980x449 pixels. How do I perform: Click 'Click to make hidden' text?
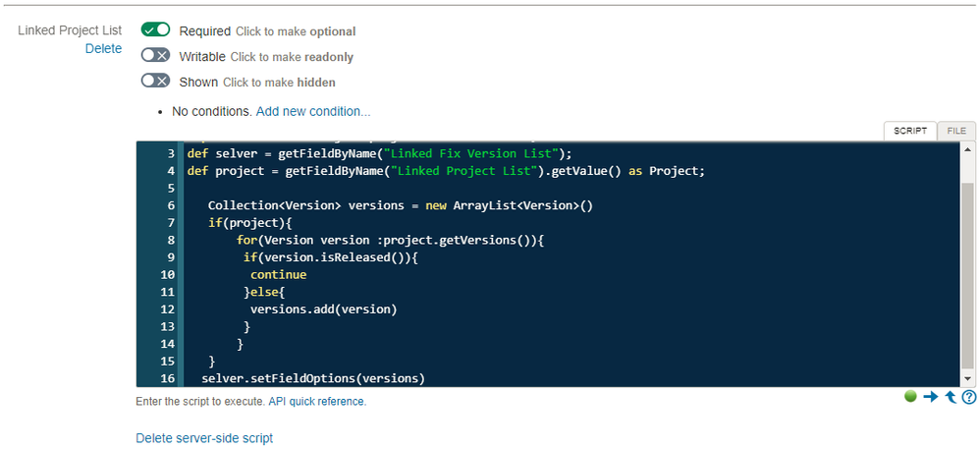pos(280,82)
